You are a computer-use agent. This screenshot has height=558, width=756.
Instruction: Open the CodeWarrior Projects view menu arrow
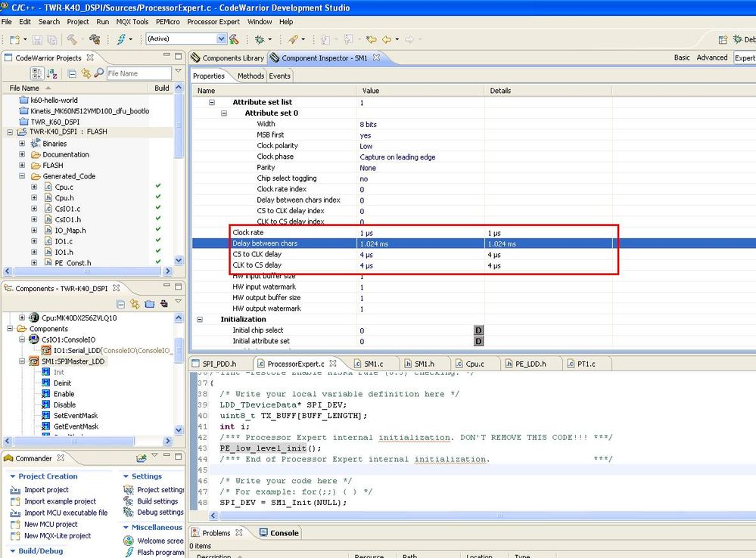click(179, 71)
